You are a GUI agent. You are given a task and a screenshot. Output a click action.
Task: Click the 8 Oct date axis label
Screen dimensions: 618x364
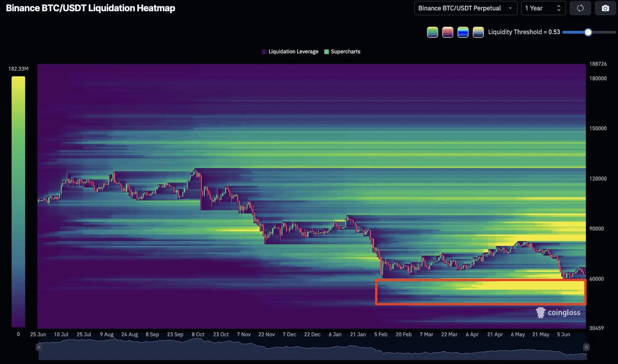click(x=198, y=334)
